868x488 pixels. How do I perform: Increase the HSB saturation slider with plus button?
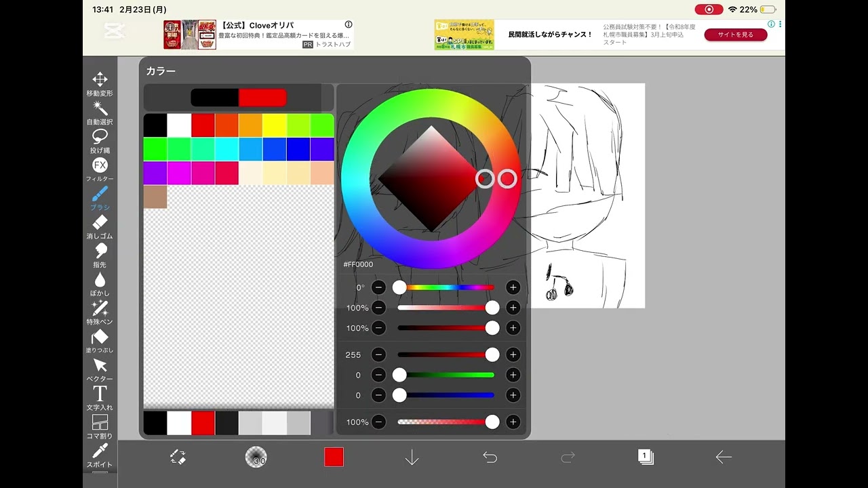click(513, 308)
